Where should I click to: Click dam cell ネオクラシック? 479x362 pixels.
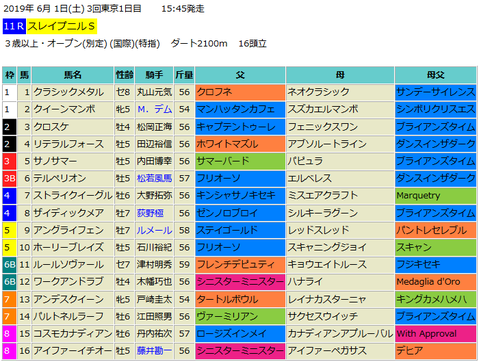(x=340, y=92)
